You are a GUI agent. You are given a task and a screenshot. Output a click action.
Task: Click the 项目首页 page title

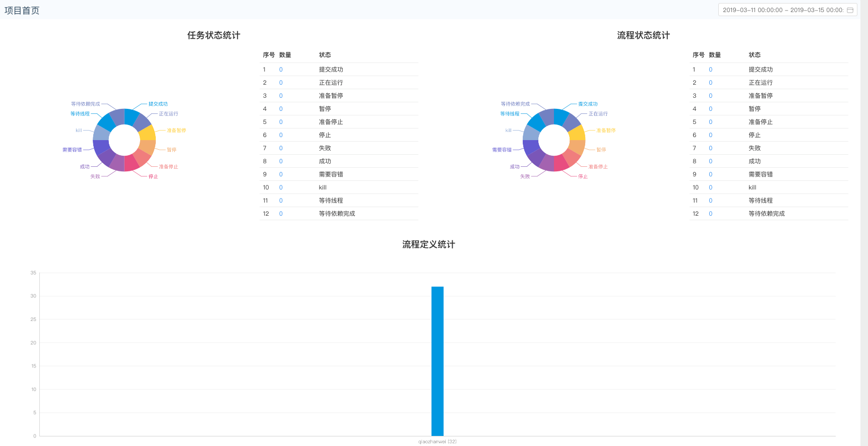[x=22, y=11]
